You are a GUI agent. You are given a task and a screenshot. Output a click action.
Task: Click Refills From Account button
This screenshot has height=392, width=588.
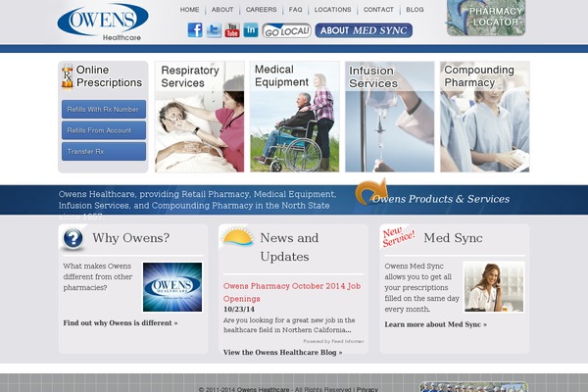point(104,130)
